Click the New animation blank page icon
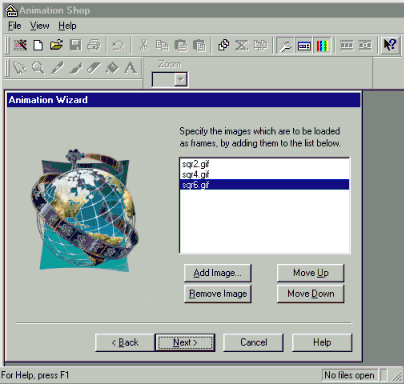Viewport: 404px width, 384px height. tap(38, 45)
